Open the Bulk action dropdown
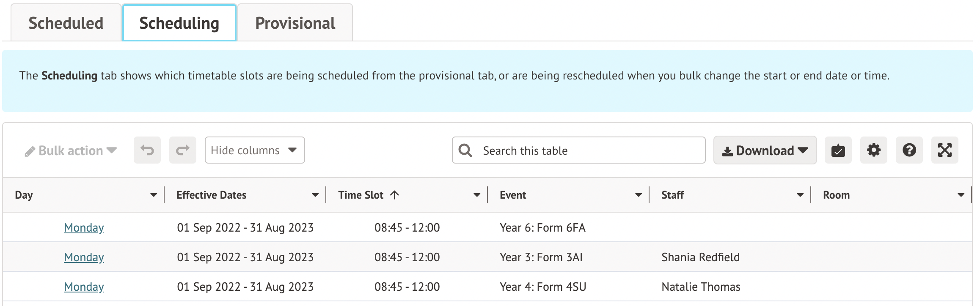The height and width of the screenshot is (306, 980). [x=71, y=150]
